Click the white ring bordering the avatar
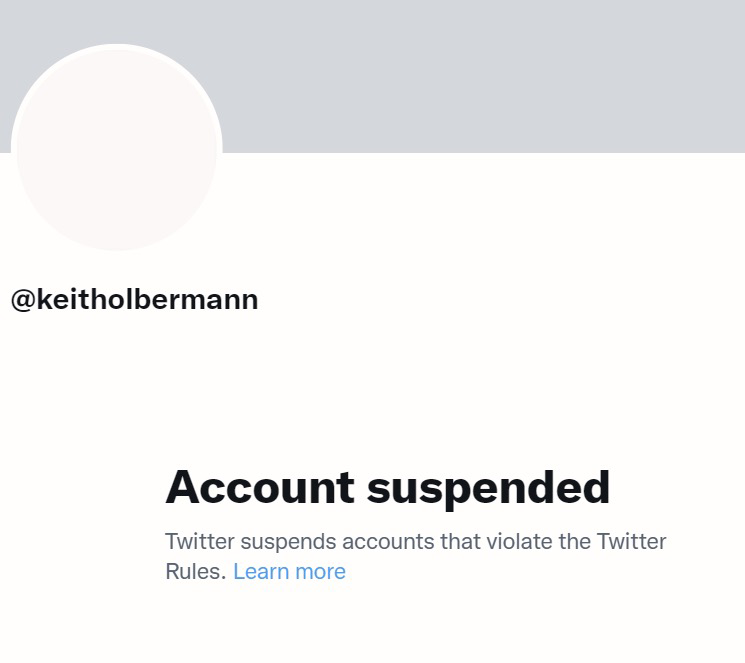Viewport: 745px width, 663px height. pyautogui.click(x=117, y=47)
